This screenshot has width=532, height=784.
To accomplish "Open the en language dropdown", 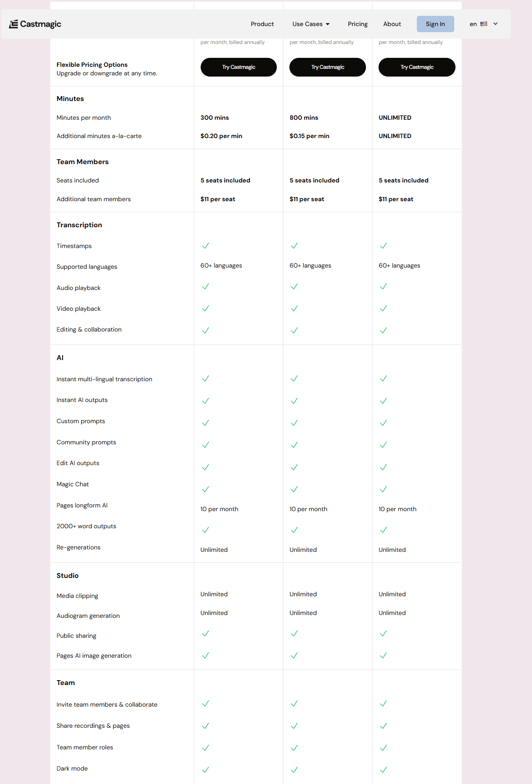I will point(473,24).
